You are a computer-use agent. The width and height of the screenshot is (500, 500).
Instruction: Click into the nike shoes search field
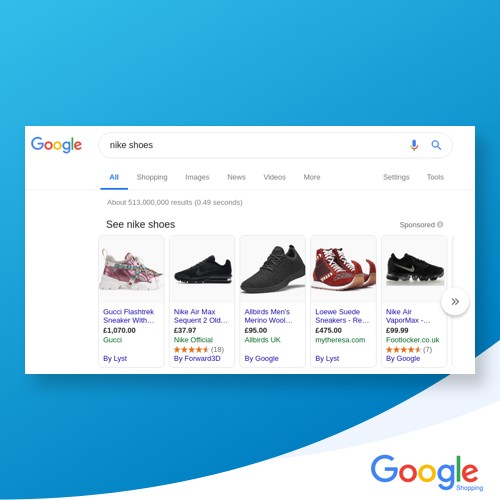253,145
